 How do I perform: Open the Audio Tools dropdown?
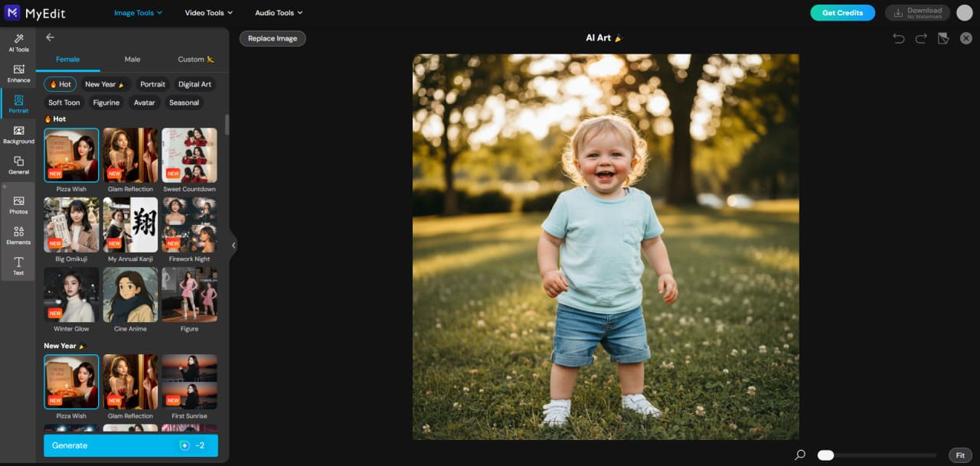click(x=279, y=13)
